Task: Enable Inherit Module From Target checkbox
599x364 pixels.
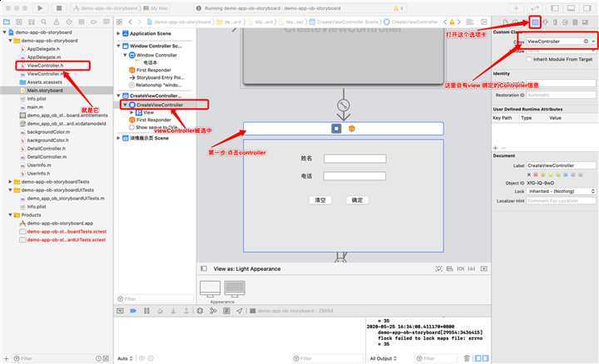Action: (529, 59)
